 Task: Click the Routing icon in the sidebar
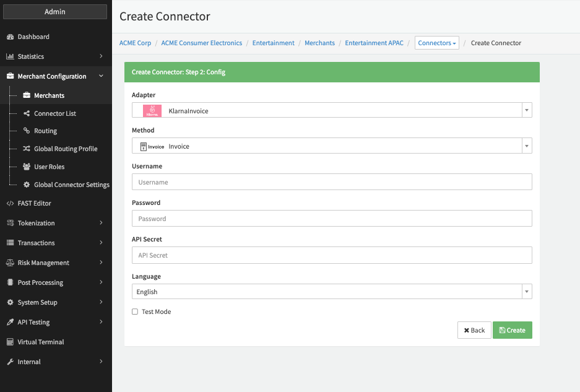(x=27, y=131)
